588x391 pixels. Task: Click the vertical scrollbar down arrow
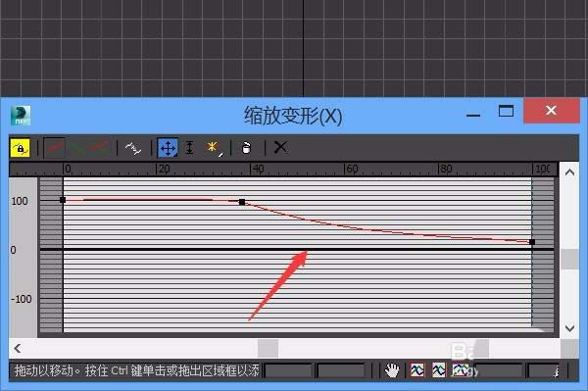point(569,328)
